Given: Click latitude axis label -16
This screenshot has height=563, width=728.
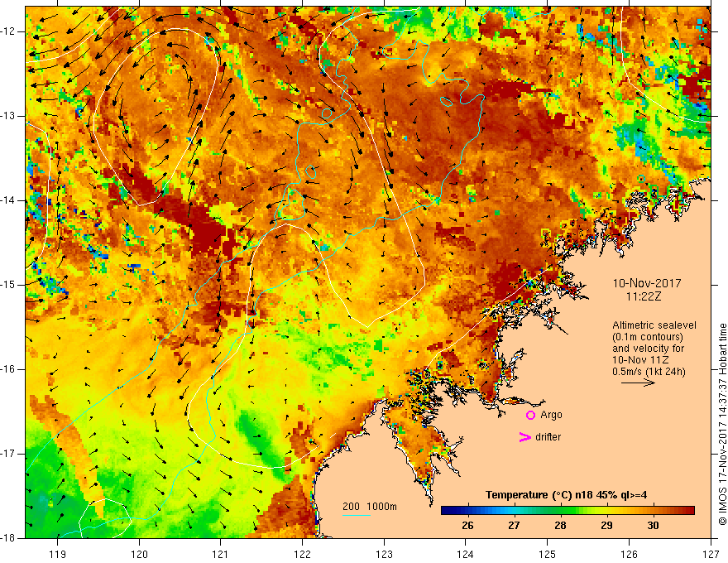Looking at the screenshot, I should (x=8, y=369).
